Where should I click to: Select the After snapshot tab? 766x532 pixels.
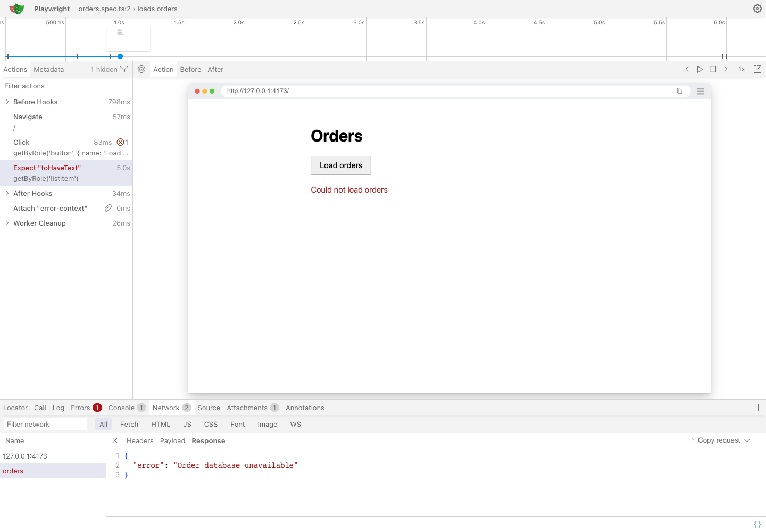215,69
